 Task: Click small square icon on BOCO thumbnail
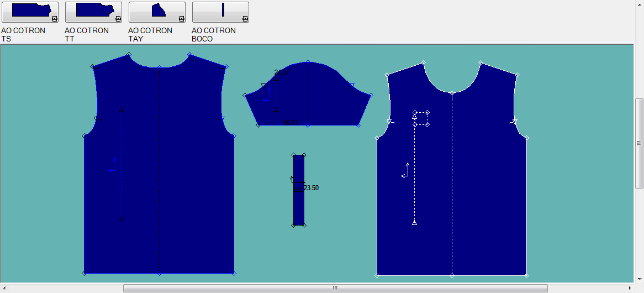[245, 18]
